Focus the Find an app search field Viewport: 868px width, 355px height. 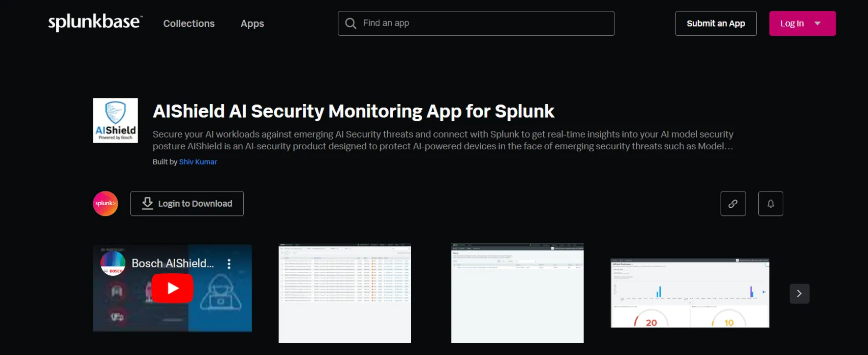tap(476, 24)
